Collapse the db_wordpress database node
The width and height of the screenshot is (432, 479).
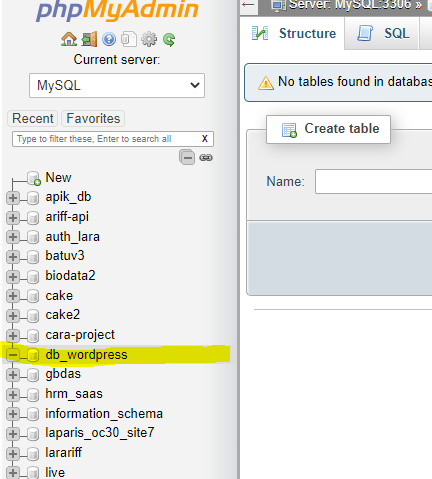(13, 355)
